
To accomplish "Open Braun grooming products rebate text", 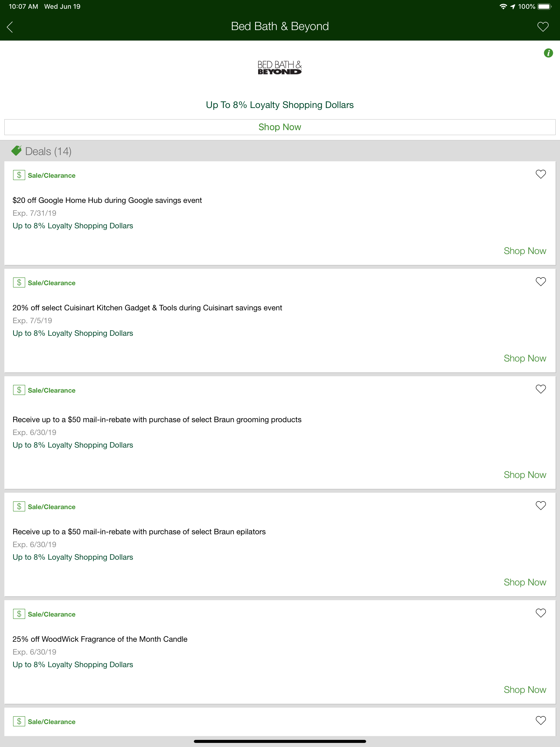I will coord(157,419).
